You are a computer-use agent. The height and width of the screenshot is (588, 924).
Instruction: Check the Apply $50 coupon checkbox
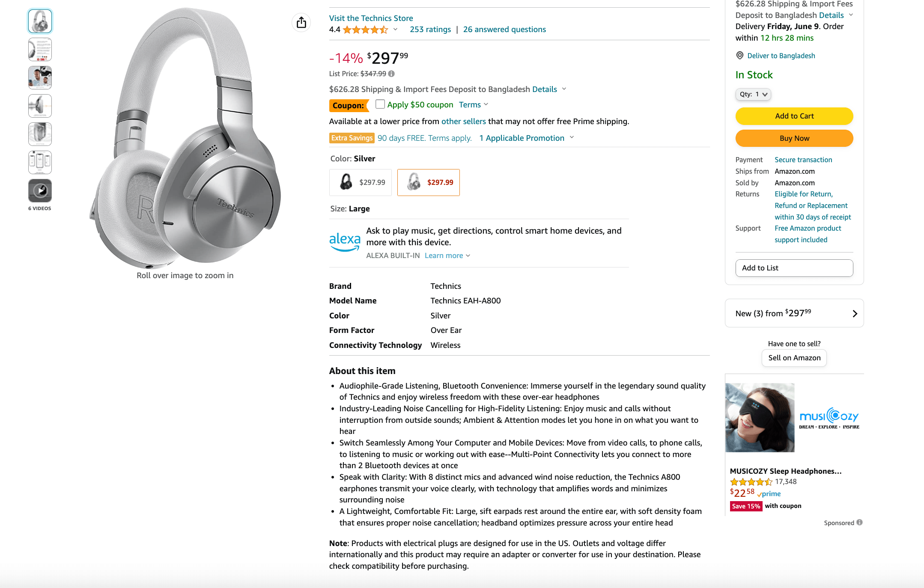(380, 104)
